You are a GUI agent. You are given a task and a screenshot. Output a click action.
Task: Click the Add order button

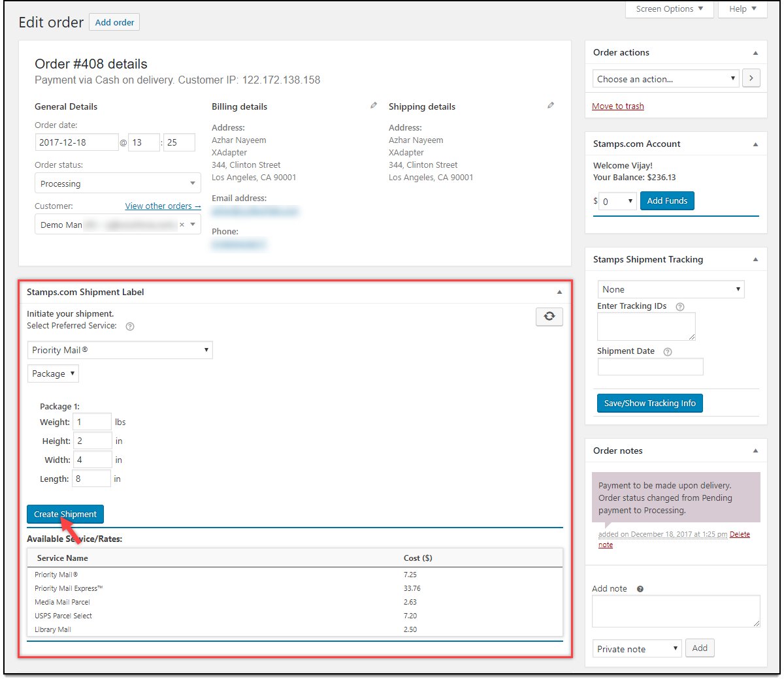pyautogui.click(x=114, y=22)
